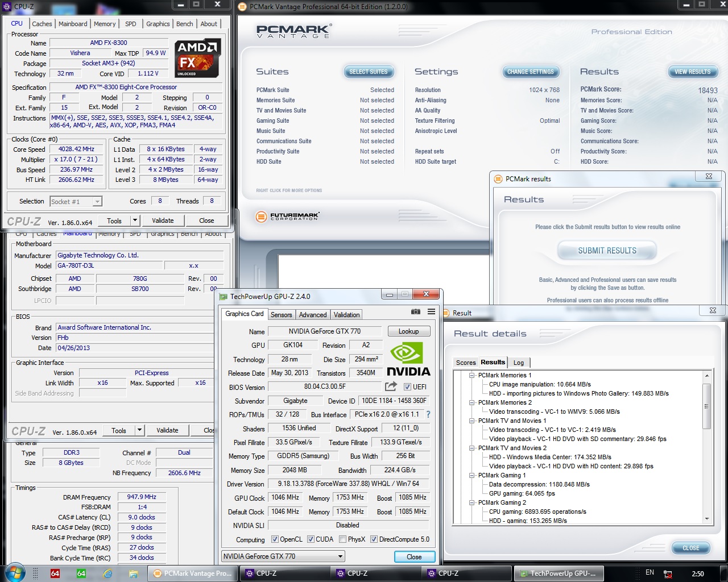Toggle the OpenCL checkbox
The height and width of the screenshot is (582, 728).
(275, 539)
